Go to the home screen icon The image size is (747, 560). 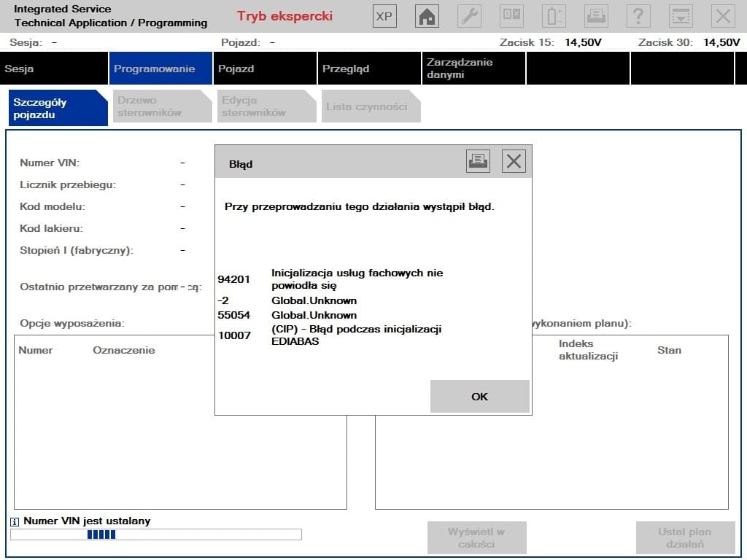click(427, 16)
